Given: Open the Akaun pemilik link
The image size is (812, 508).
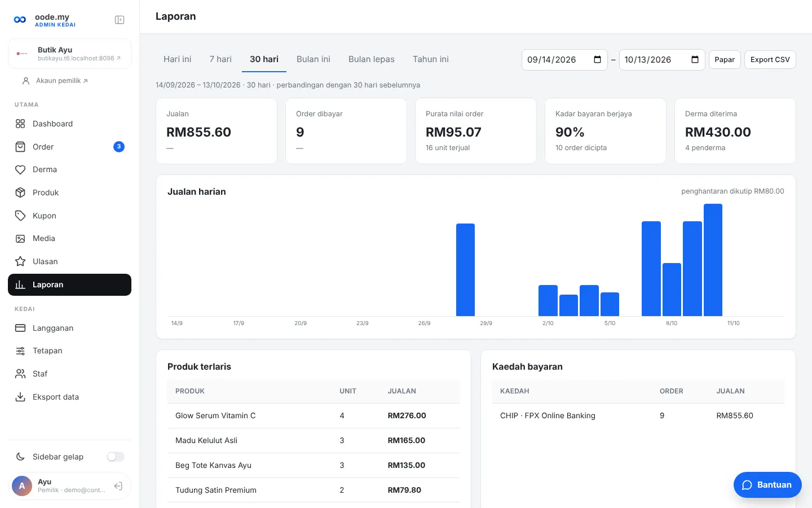Looking at the screenshot, I should [62, 81].
